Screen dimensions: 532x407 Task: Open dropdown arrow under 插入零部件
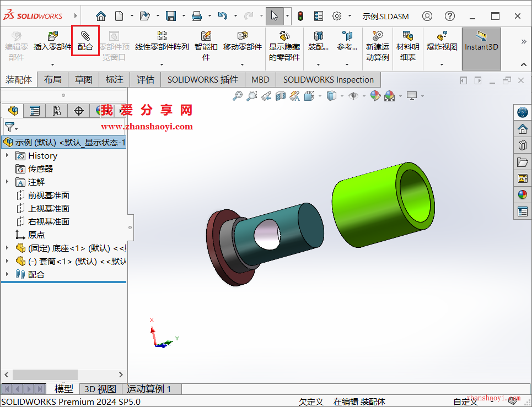pos(52,64)
